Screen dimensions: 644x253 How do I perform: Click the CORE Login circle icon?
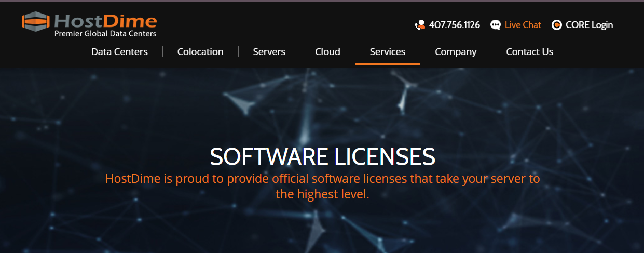coord(557,25)
